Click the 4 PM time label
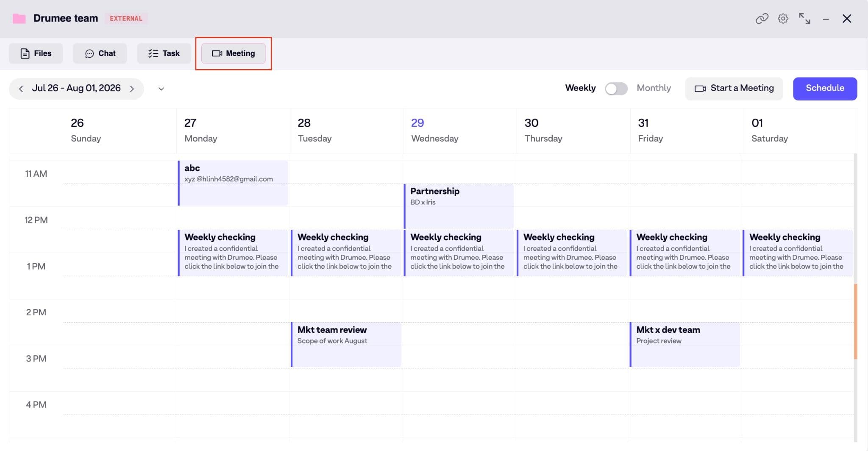This screenshot has width=868, height=451. [x=36, y=405]
